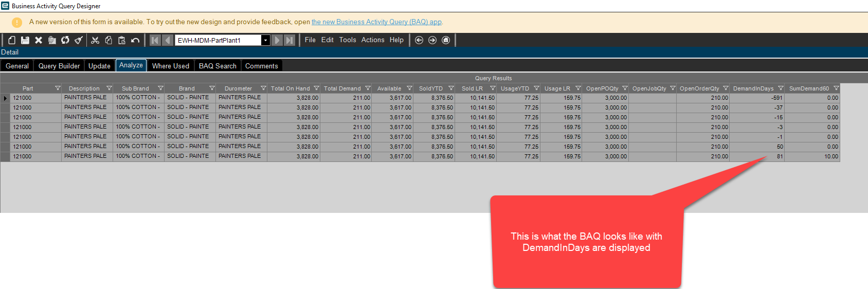Screen dimensions: 868x289
Task: Clear the form with the broom icon
Action: 79,40
